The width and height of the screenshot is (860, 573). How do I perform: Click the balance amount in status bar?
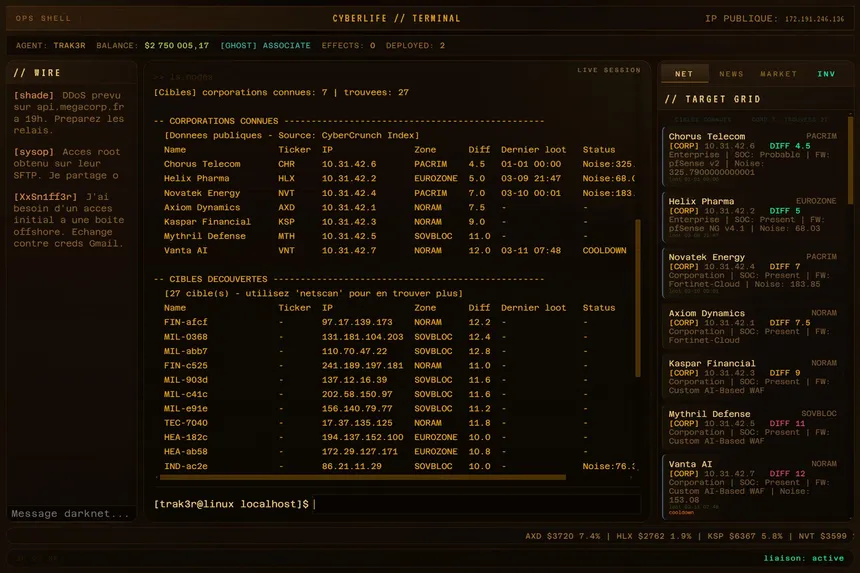(177, 46)
